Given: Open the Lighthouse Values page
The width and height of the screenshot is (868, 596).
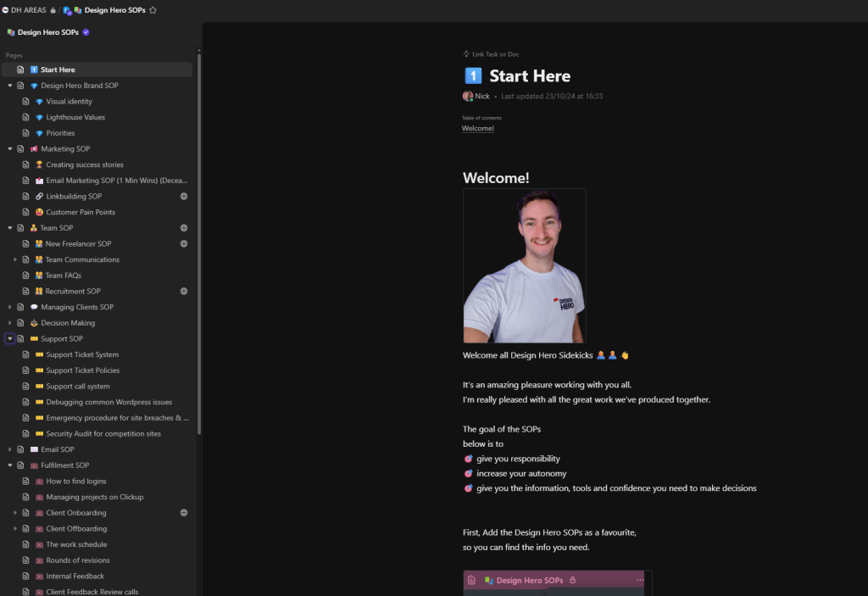Looking at the screenshot, I should click(75, 118).
